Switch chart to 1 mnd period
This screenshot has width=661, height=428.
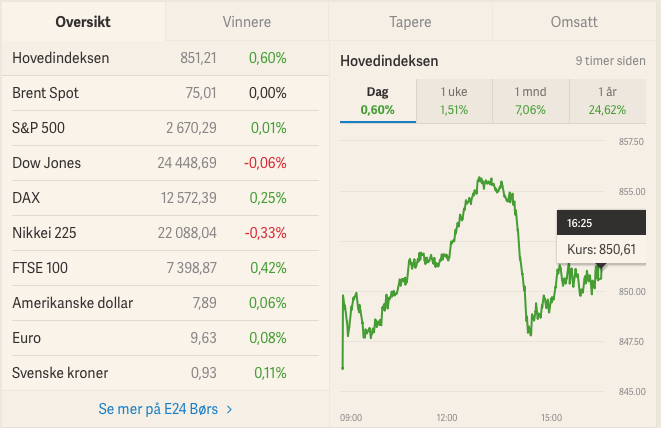coord(530,100)
